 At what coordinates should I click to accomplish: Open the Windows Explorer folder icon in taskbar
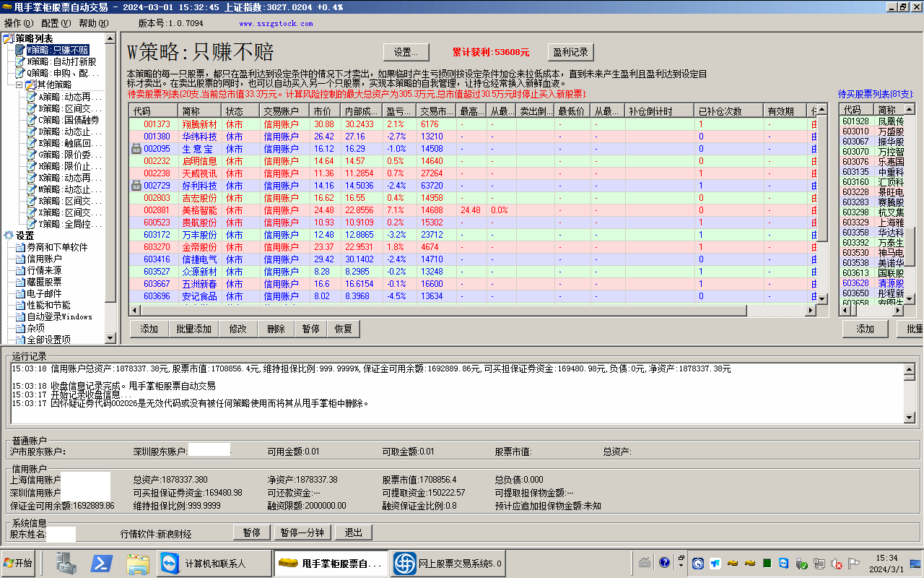pyautogui.click(x=137, y=564)
